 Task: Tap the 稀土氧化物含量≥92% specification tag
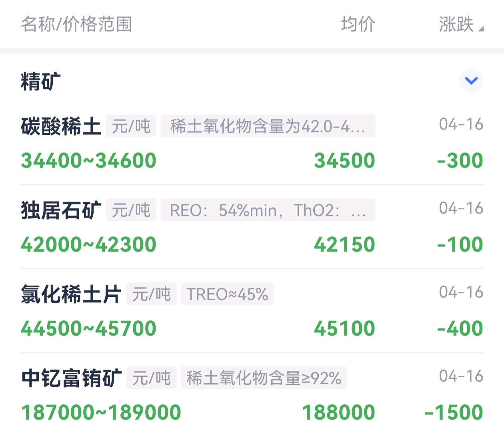click(264, 378)
